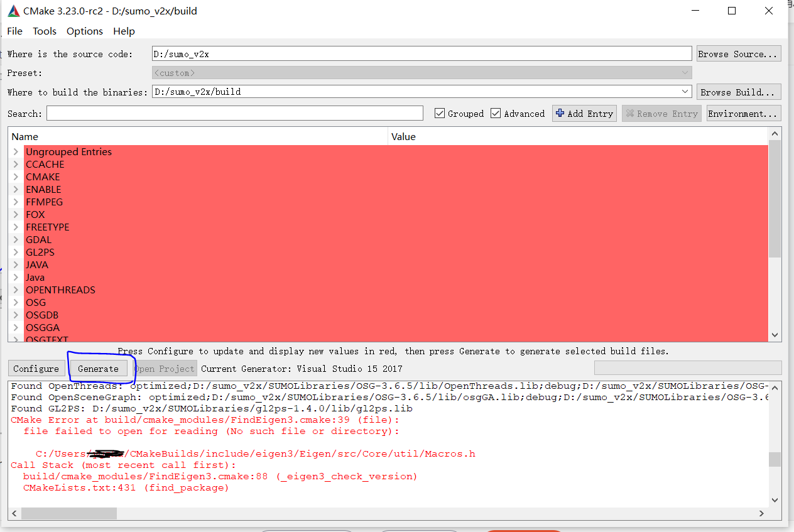Click the plus icon on Add Entry
The height and width of the screenshot is (532, 794).
point(560,113)
